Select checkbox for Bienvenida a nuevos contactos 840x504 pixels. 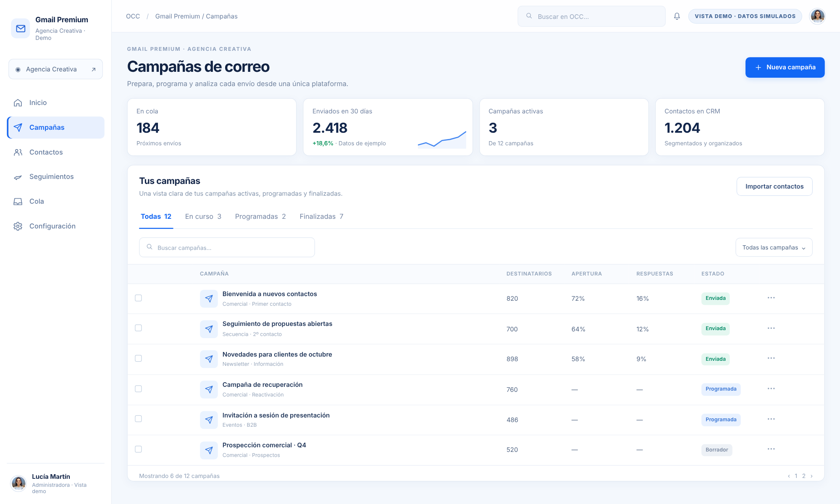pos(138,298)
